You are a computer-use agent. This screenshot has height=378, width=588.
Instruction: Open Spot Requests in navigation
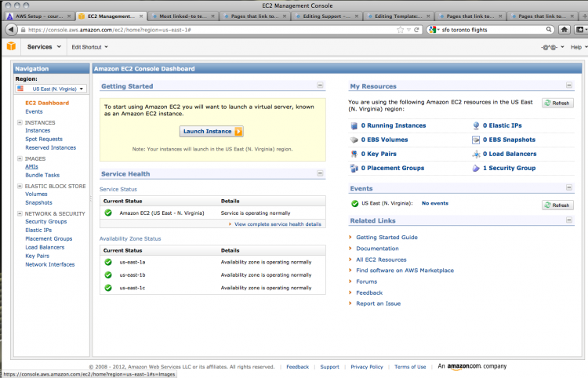click(43, 139)
